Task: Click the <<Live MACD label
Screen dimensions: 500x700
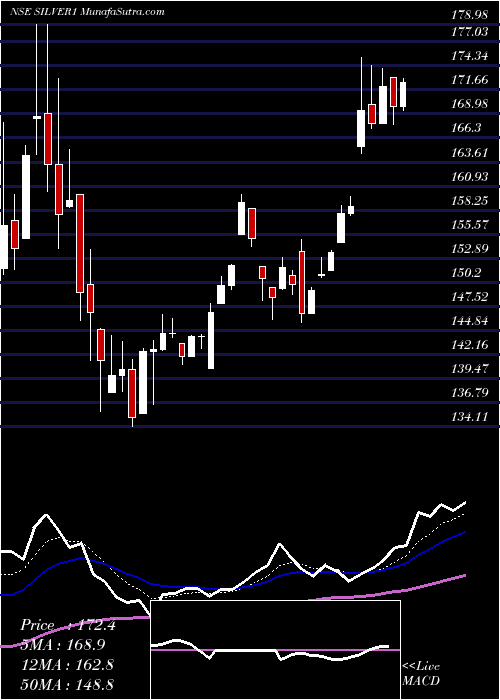Action: click(421, 674)
